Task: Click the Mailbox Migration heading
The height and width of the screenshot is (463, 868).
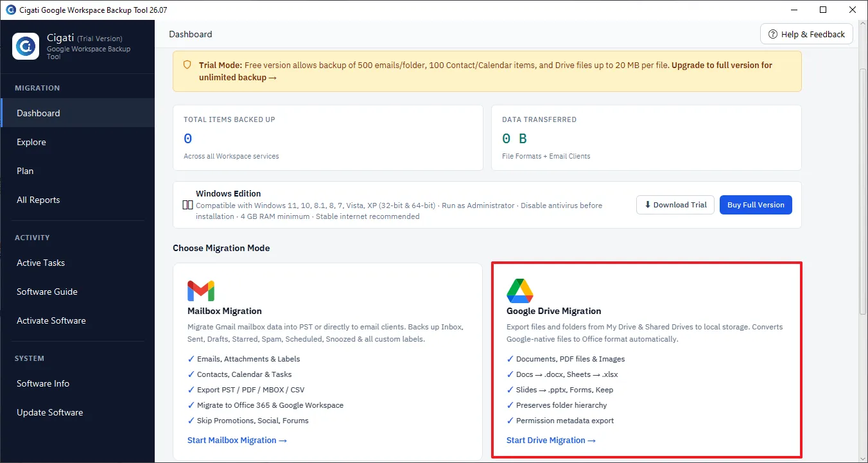Action: coord(225,311)
